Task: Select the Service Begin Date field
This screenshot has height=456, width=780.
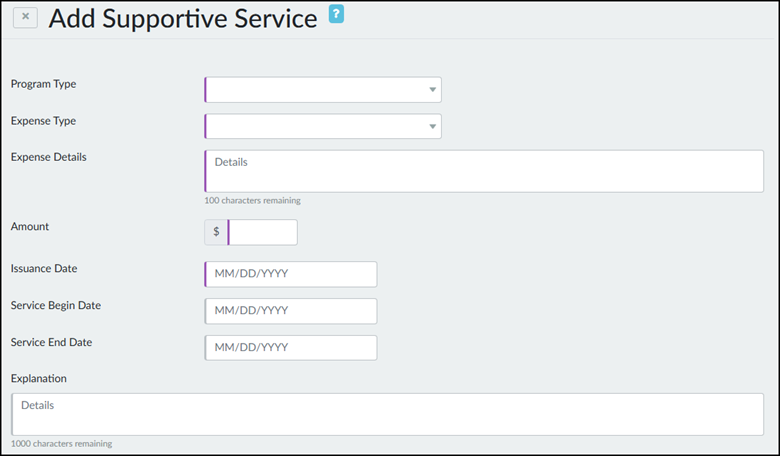Action: pyautogui.click(x=291, y=311)
